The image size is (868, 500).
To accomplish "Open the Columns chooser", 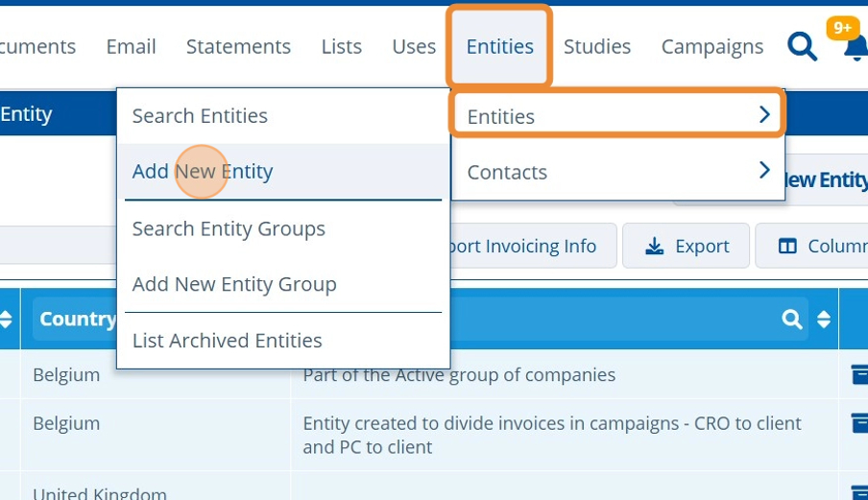I will (817, 247).
